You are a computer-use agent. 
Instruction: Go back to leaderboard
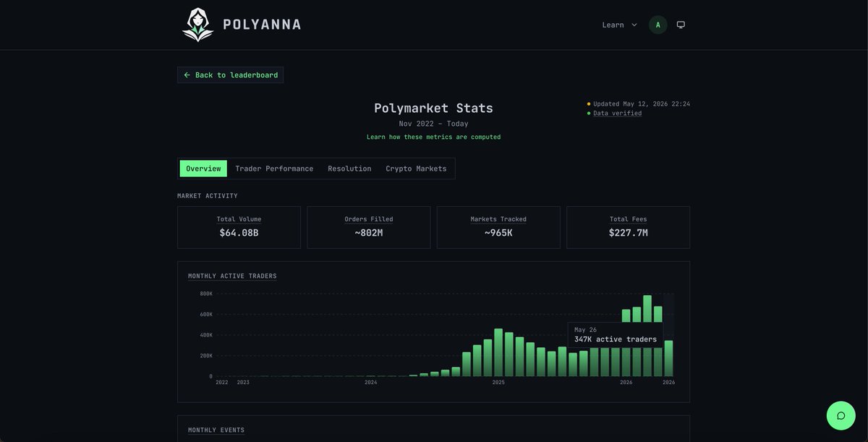(230, 75)
